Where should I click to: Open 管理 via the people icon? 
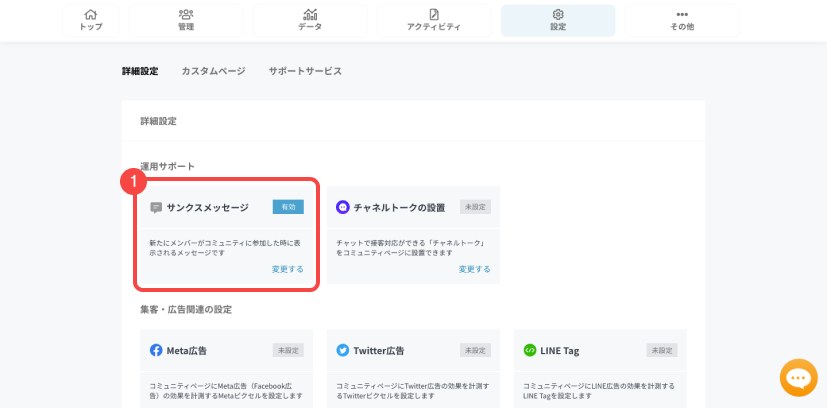186,15
